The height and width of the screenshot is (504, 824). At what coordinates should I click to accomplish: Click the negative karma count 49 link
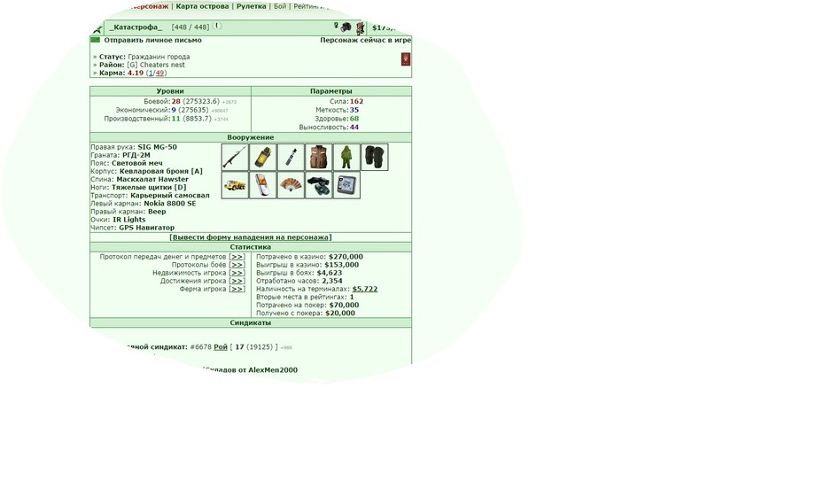[159, 73]
